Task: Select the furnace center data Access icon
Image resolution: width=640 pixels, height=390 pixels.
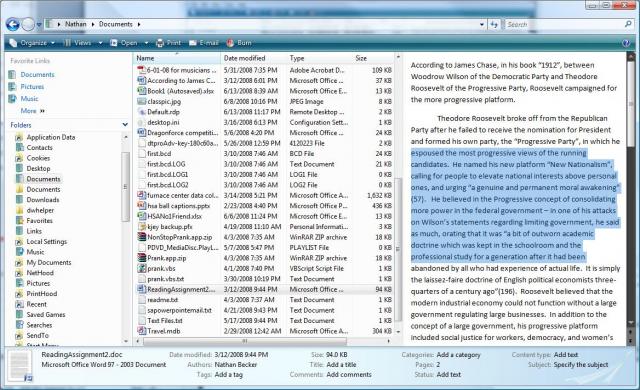Action: click(x=142, y=195)
